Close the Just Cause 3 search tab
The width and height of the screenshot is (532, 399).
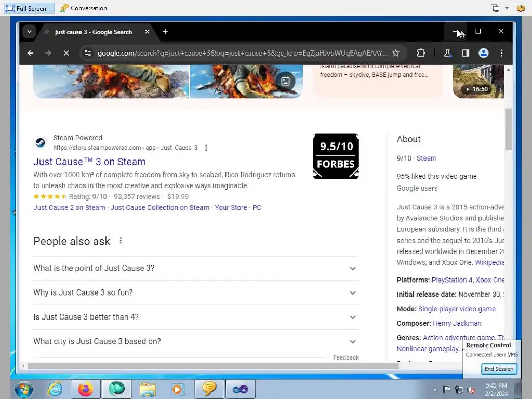pos(147,32)
